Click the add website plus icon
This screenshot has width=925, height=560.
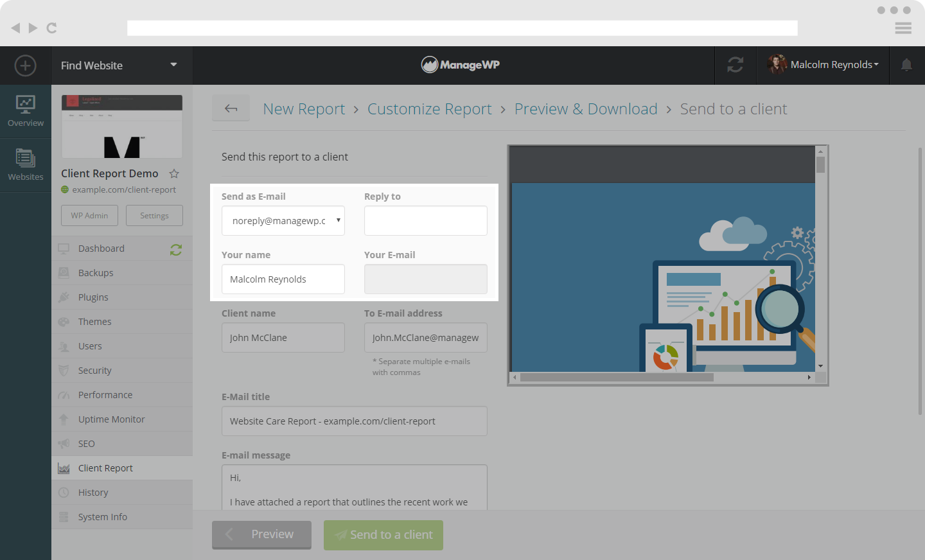click(25, 66)
